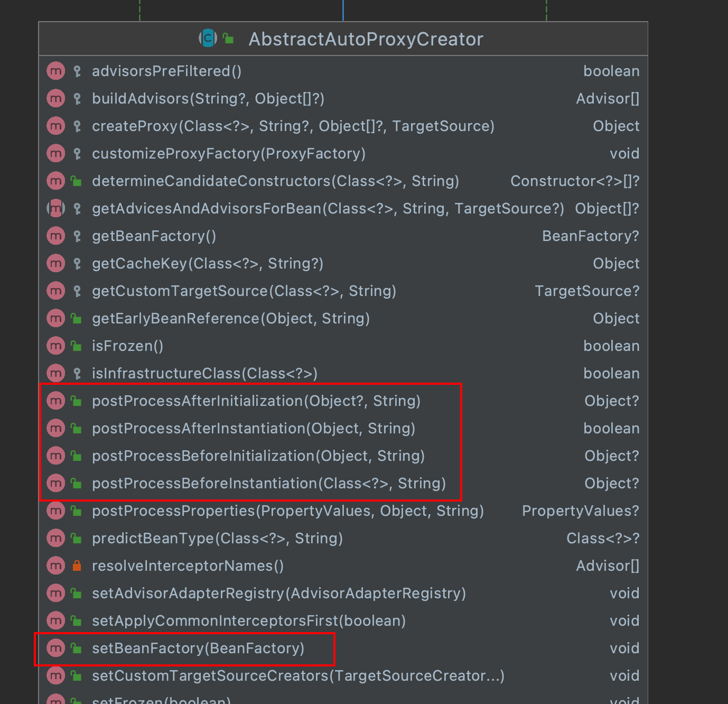This screenshot has width=728, height=704.
Task: Select the advisorsPreFiltered() method name
Action: pyautogui.click(x=167, y=71)
